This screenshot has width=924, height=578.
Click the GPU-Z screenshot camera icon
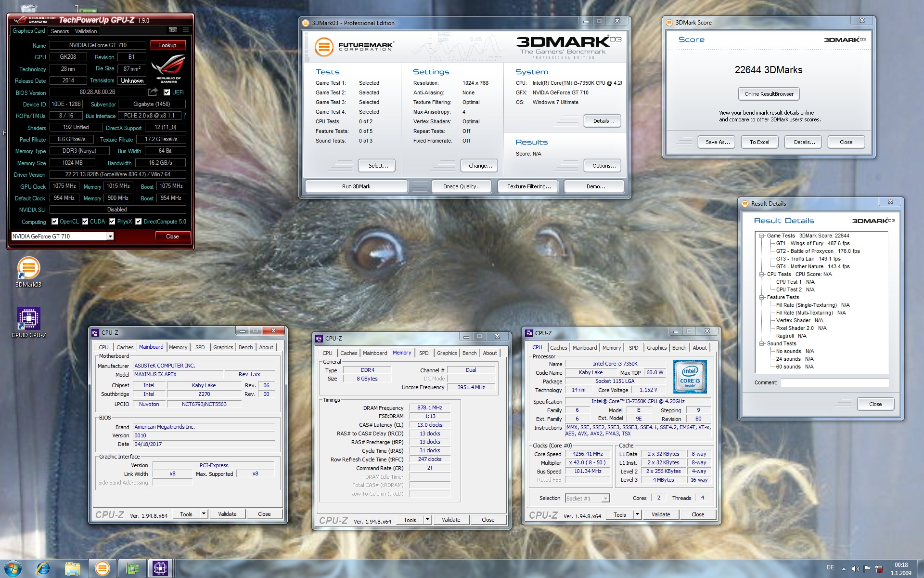[x=172, y=30]
